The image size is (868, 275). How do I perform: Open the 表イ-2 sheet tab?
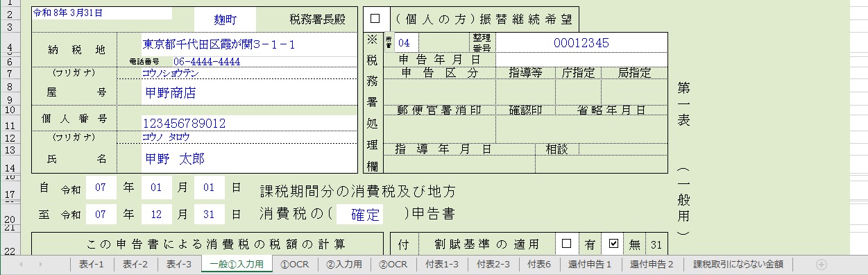click(x=135, y=264)
